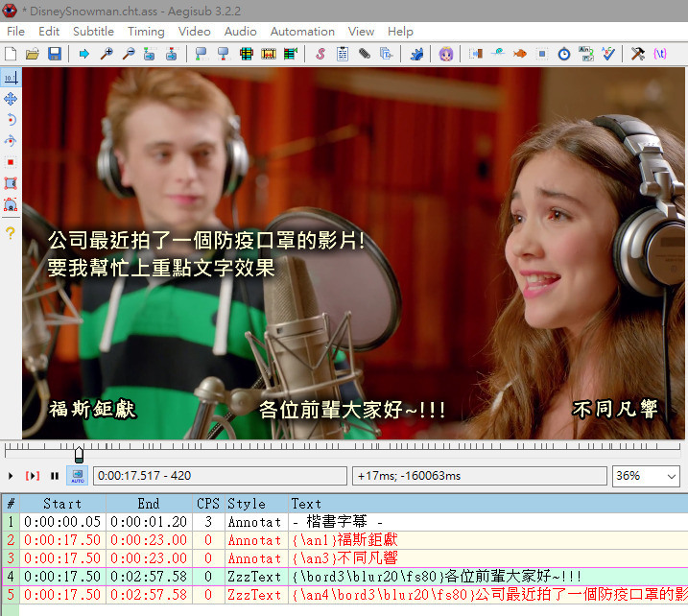Open the Fonts Collector icon
The image size is (688, 616).
(386, 54)
